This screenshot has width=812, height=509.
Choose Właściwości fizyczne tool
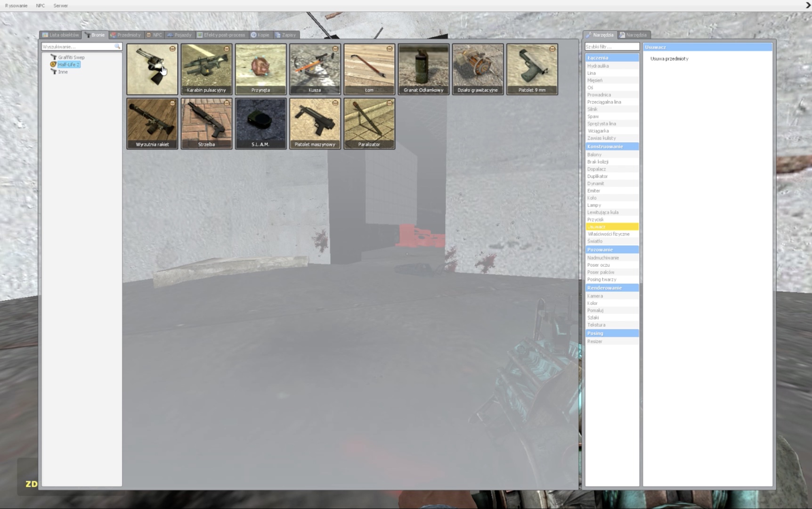click(612, 234)
